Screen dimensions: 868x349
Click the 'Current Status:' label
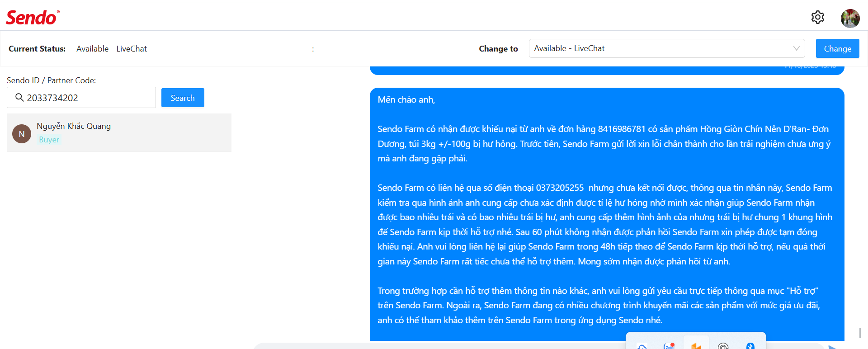click(x=37, y=49)
